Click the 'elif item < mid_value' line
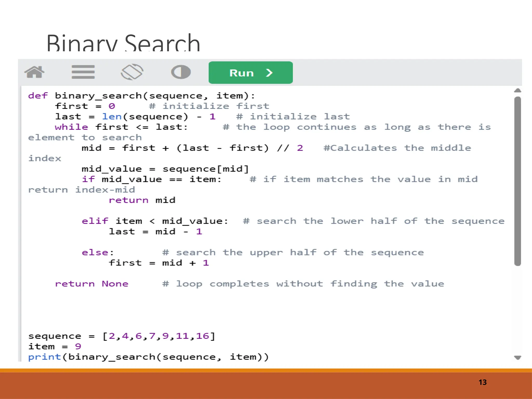 point(155,221)
